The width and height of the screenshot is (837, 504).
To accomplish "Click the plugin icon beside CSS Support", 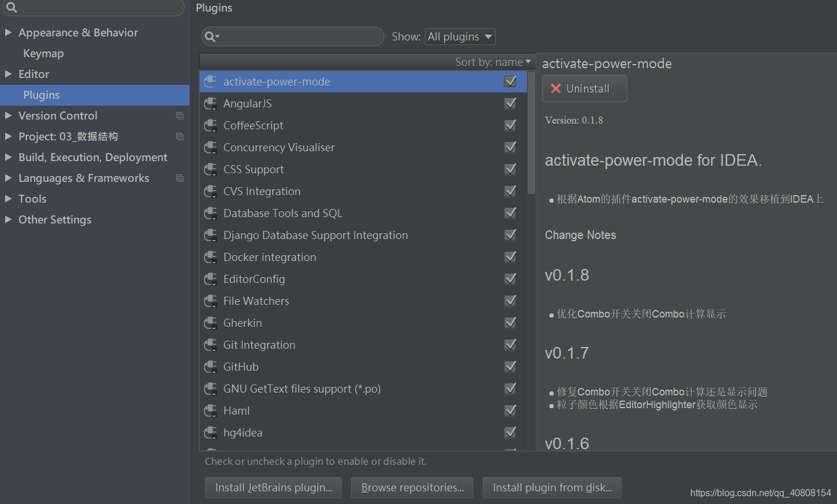I will 211,169.
